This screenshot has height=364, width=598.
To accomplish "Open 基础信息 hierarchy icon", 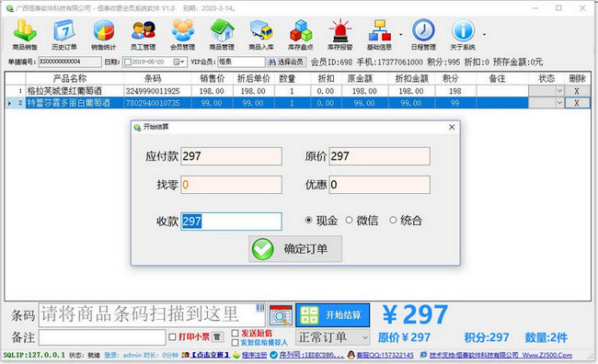I will (379, 35).
